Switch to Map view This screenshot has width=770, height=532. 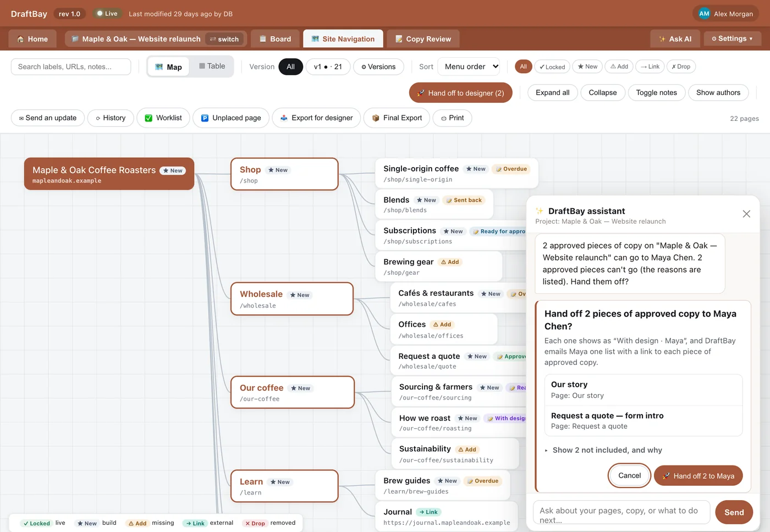coord(168,67)
